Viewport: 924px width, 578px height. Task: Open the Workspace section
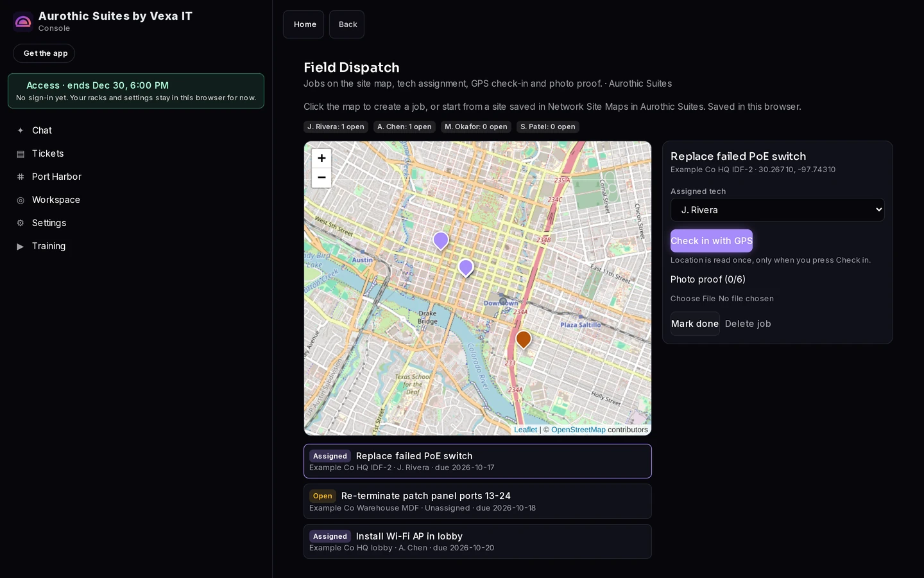(x=136, y=200)
